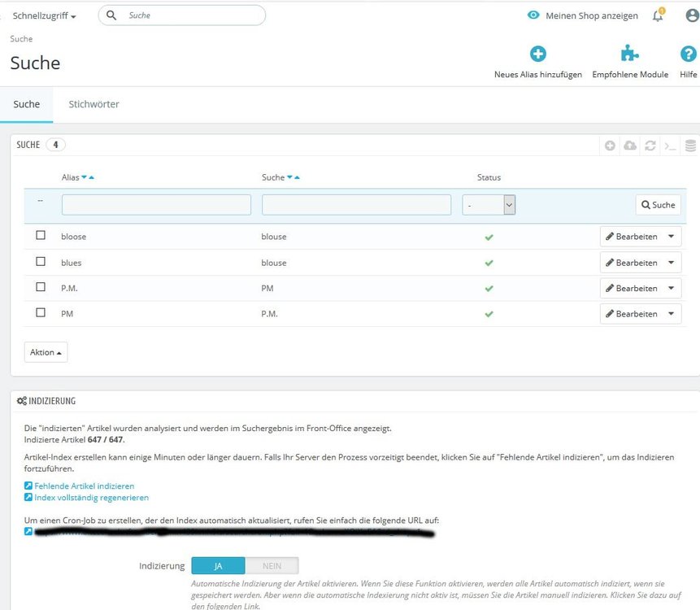Open the user profile avatar icon
This screenshot has width=700, height=610.
(x=692, y=15)
